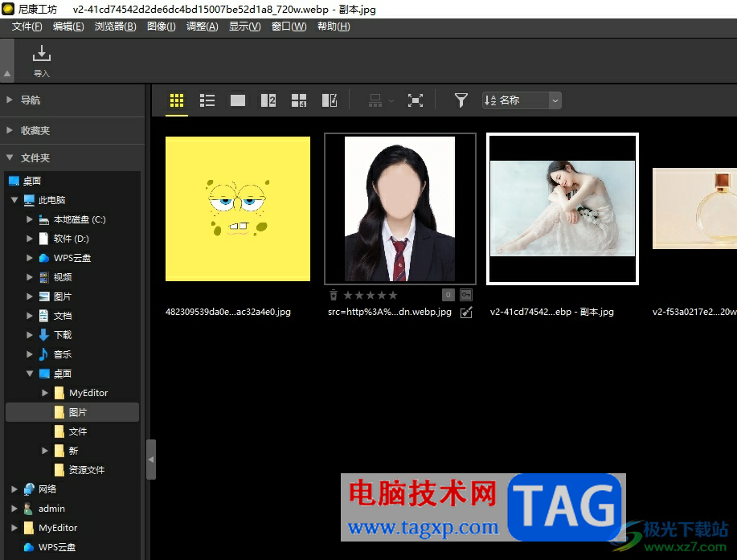
Task: Select the woman in white dress thumbnail
Action: (562, 209)
